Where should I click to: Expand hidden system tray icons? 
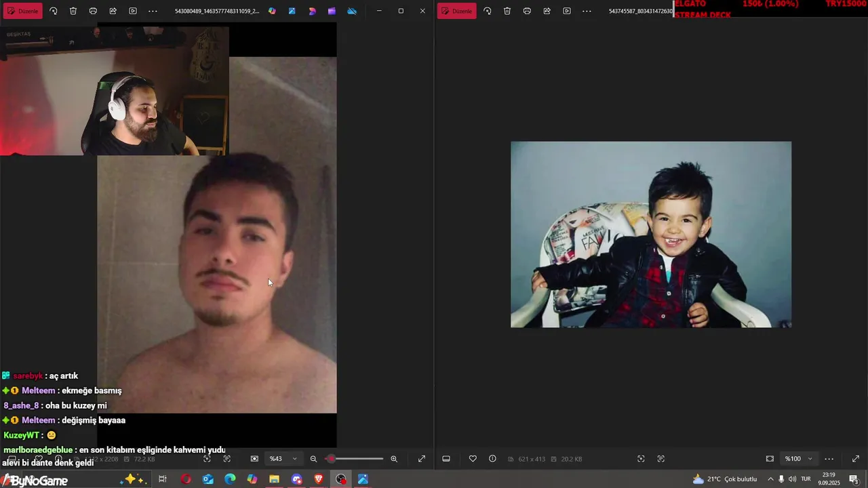(x=770, y=479)
